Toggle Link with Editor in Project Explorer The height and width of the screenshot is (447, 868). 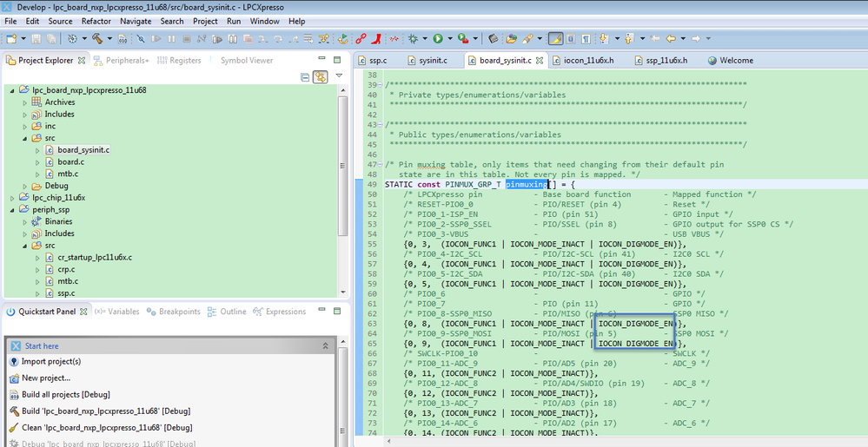tap(320, 77)
